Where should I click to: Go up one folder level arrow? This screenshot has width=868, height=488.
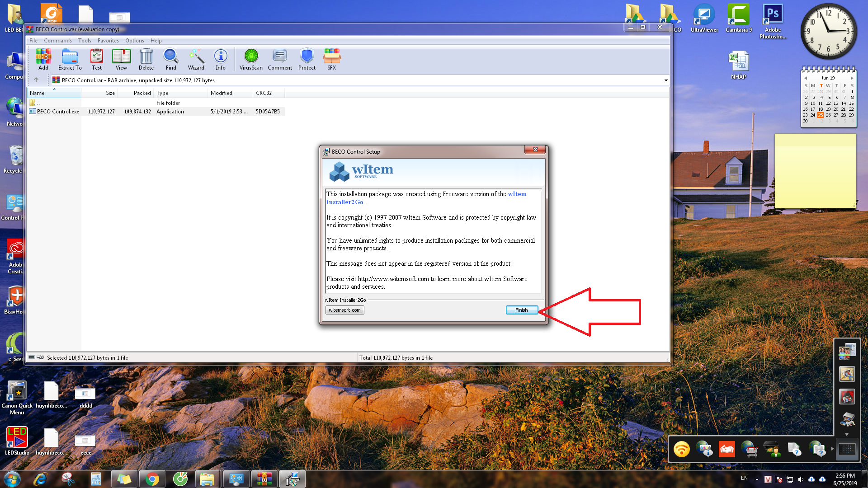click(x=36, y=80)
